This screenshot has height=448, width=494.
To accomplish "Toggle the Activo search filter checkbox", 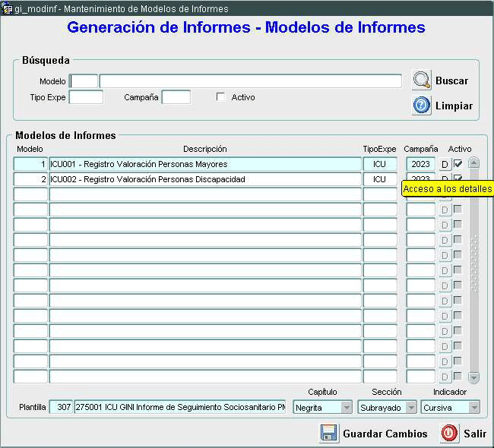I will [x=221, y=97].
